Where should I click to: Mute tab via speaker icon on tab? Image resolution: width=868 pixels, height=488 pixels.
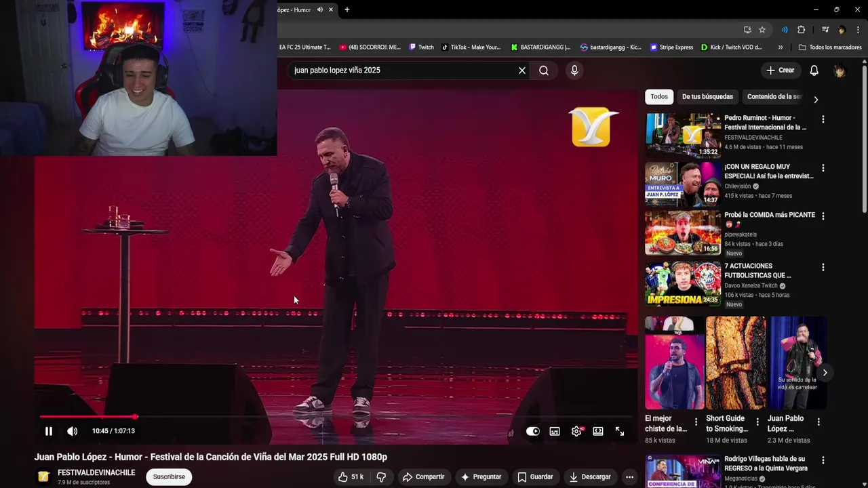(320, 9)
